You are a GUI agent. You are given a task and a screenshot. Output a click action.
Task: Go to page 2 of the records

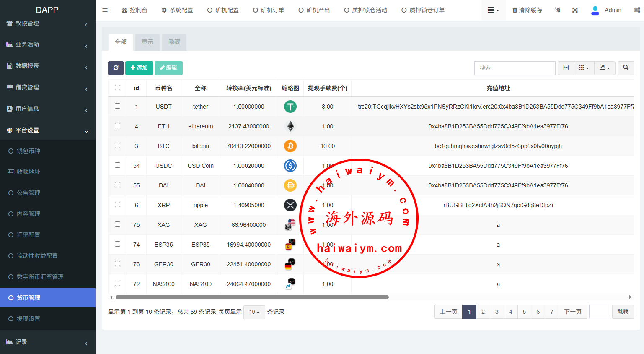click(x=483, y=312)
